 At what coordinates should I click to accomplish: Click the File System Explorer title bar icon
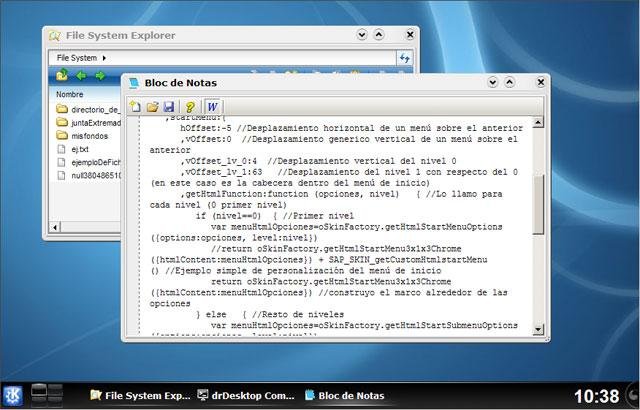(x=55, y=35)
